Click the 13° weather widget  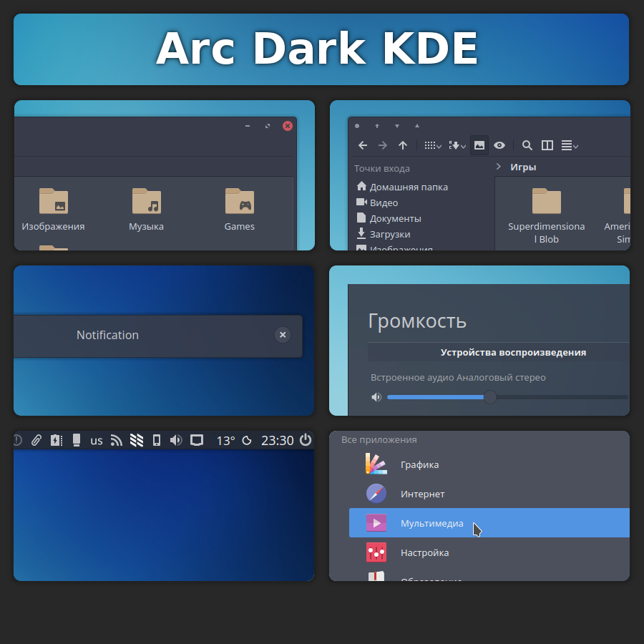225,441
